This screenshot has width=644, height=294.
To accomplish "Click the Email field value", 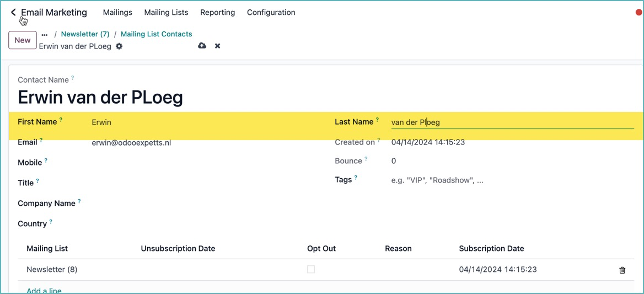I will click(131, 143).
